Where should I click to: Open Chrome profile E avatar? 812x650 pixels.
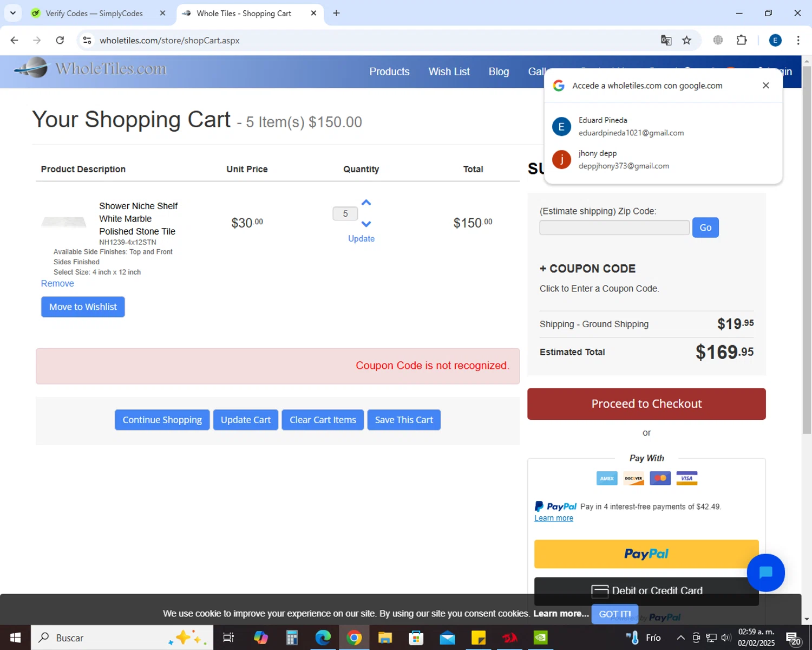775,40
